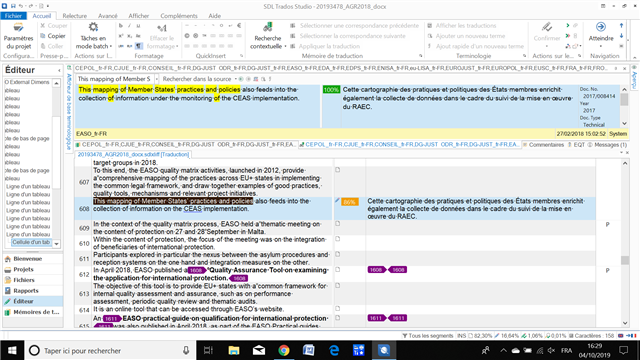Screen dimensions: 640x360
Task: Open Paramètres du projet settings
Action: (x=18, y=36)
